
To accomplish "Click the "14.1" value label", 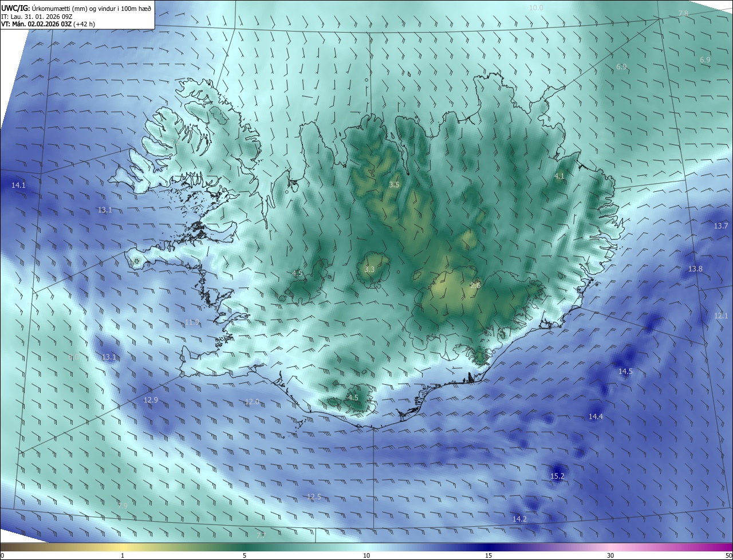I will coord(18,186).
